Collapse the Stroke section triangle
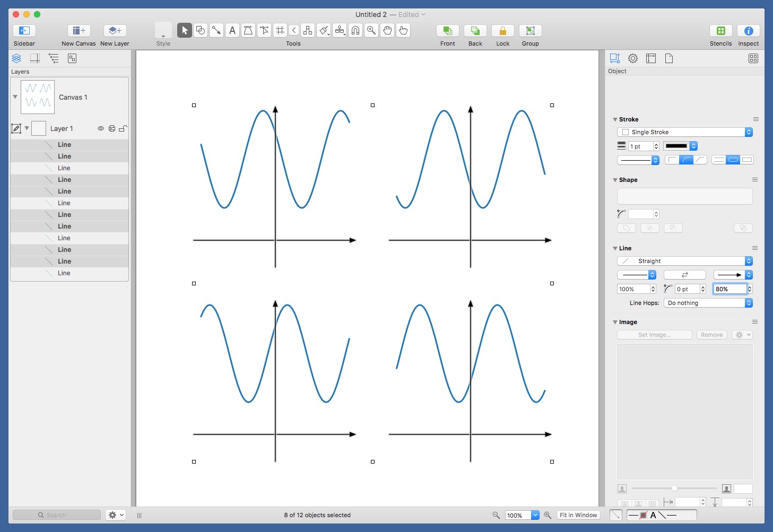Viewport: 773px width, 532px height. pyautogui.click(x=615, y=120)
